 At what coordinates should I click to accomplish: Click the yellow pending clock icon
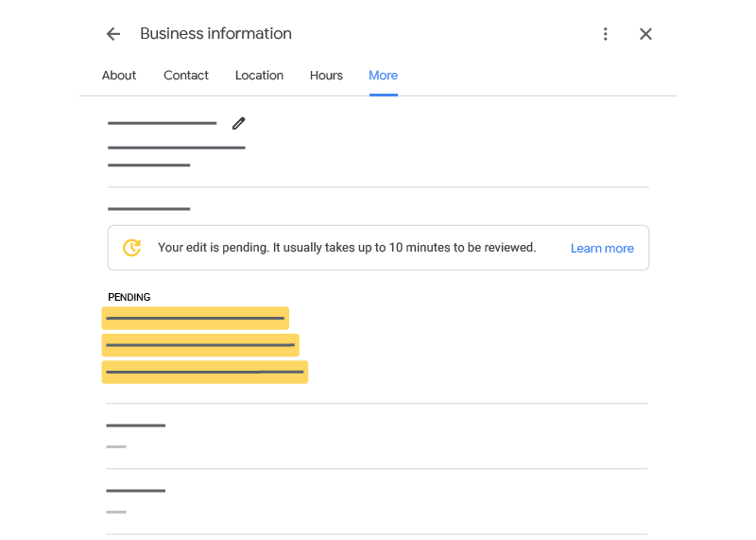(x=132, y=248)
